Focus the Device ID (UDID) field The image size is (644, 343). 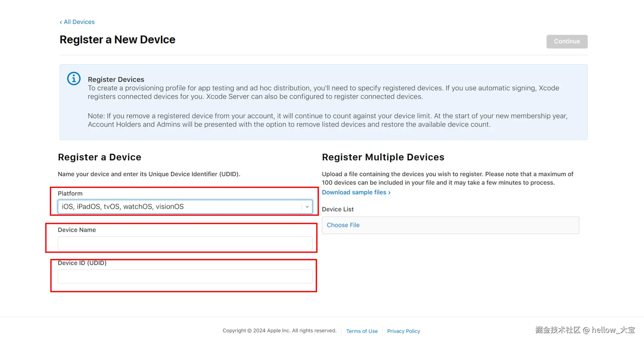[185, 277]
